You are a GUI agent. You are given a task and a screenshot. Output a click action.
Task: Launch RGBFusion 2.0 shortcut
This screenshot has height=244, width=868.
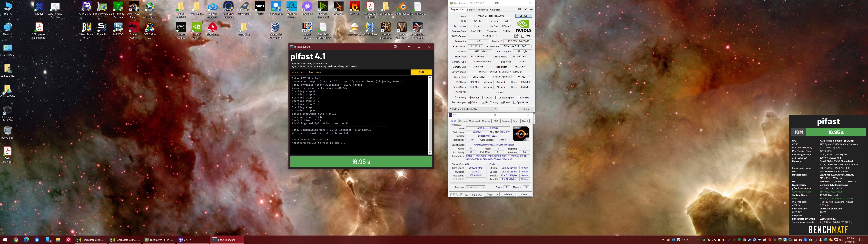pos(150,31)
